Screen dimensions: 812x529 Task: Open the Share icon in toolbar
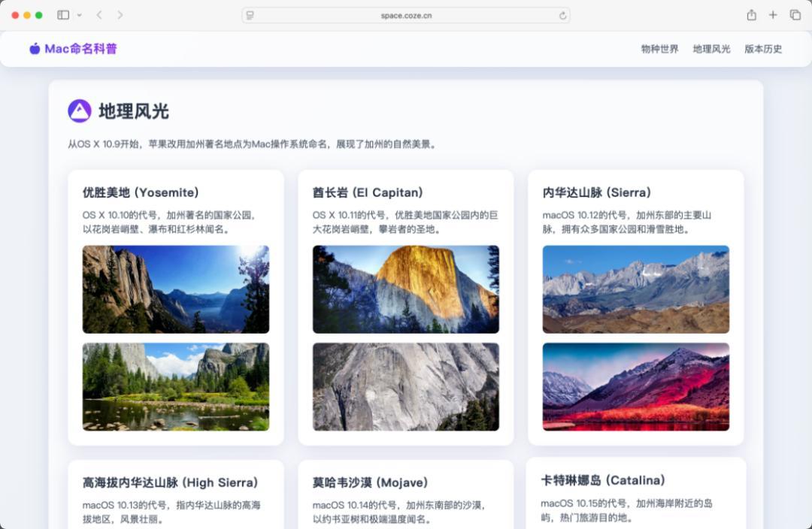coord(751,15)
